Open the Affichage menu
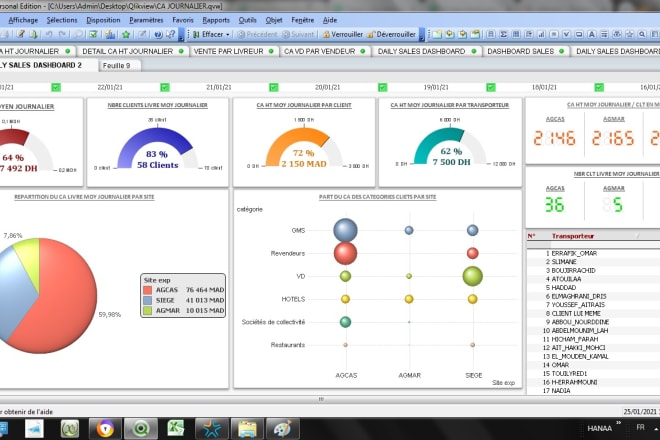Screen dimensions: 660x440 click(x=23, y=20)
